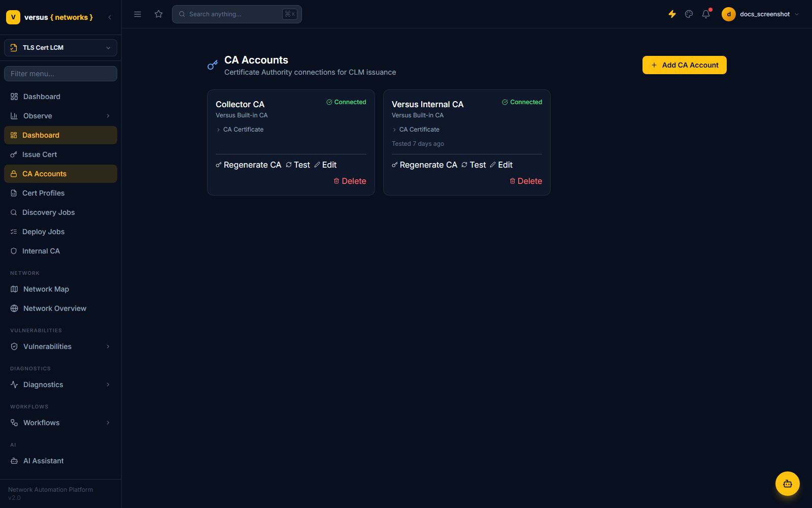Viewport: 812px width, 508px height.
Task: Collapse sidebar using the chevron next to logo
Action: pyautogui.click(x=110, y=17)
